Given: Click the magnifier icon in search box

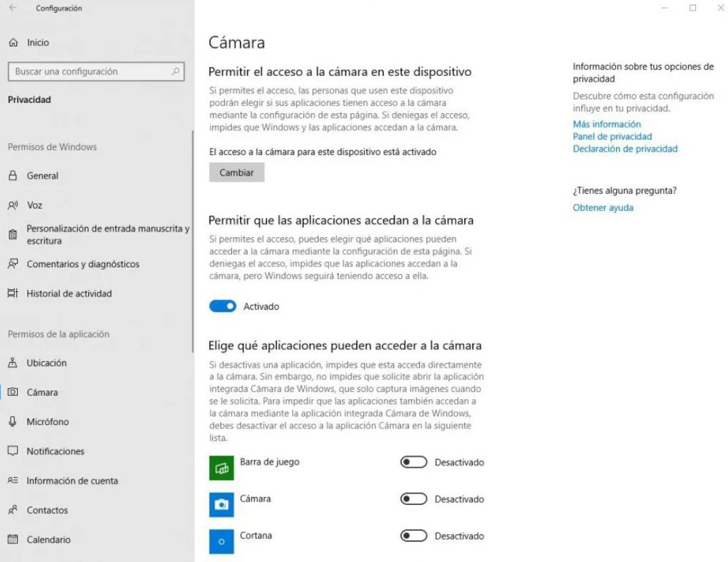Looking at the screenshot, I should pos(176,71).
